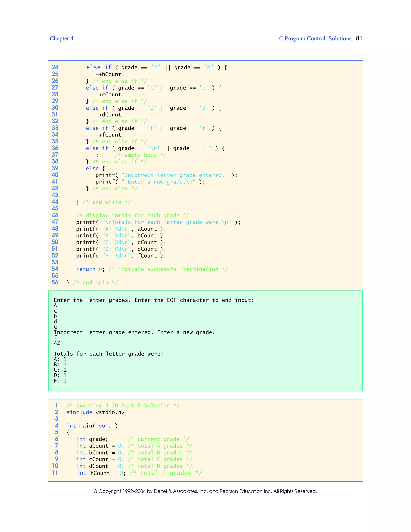Click the "/* end main */" comment

tap(95, 283)
